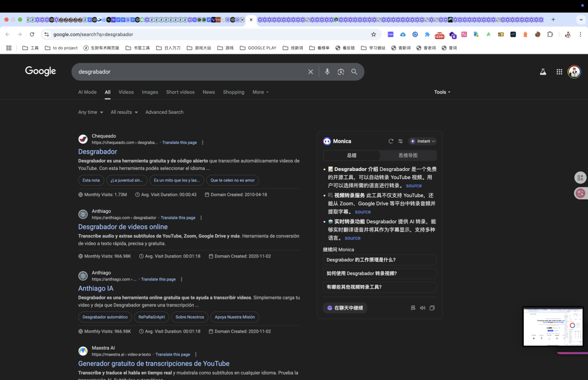Viewport: 588px width, 380px height.
Task: Open more options for the Chequeado result
Action: click(x=203, y=143)
